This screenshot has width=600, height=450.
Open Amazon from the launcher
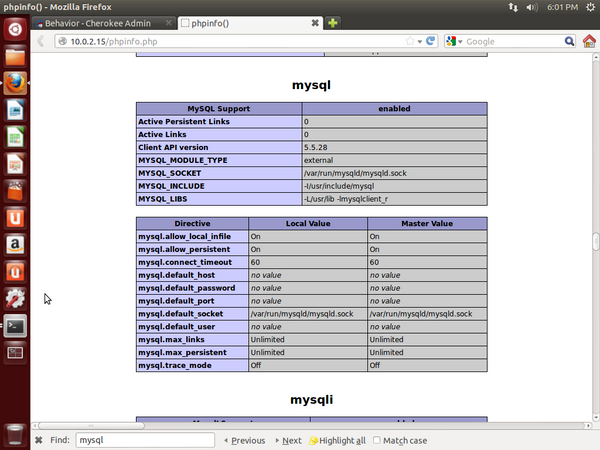(15, 243)
